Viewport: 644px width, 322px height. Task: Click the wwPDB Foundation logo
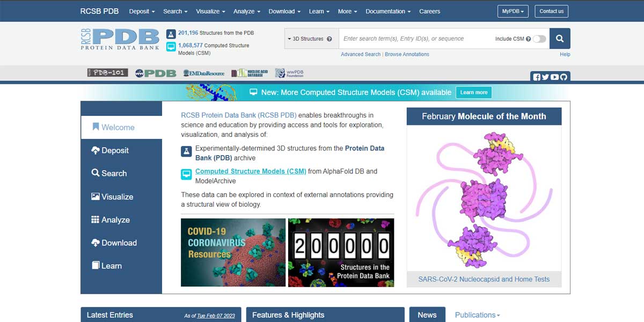tap(289, 73)
